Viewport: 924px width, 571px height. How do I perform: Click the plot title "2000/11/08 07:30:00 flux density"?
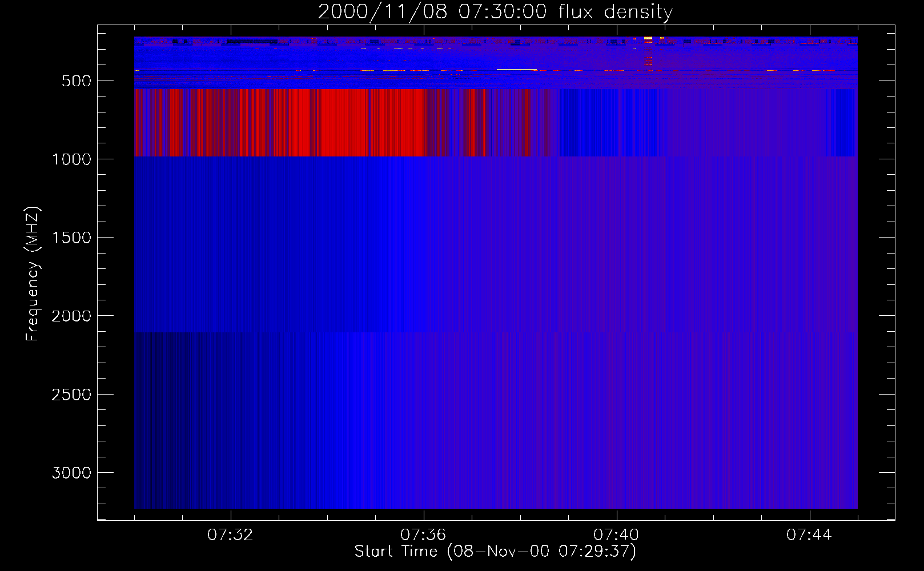pyautogui.click(x=495, y=11)
